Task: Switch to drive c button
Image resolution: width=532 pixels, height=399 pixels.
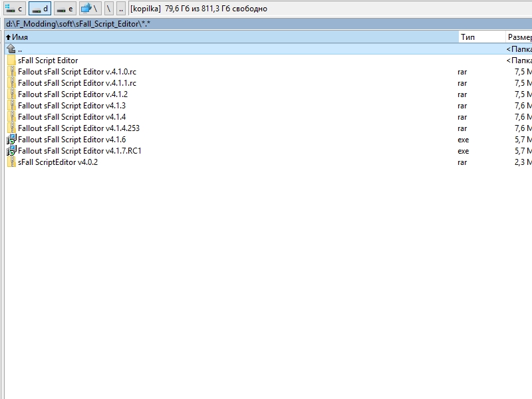Action: (15, 9)
